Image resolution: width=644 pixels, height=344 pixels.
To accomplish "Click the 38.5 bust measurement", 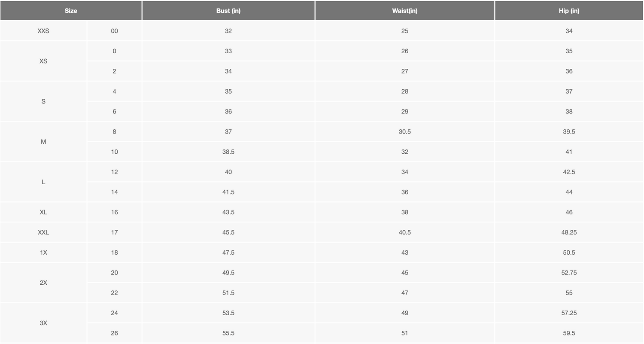I will coord(228,152).
